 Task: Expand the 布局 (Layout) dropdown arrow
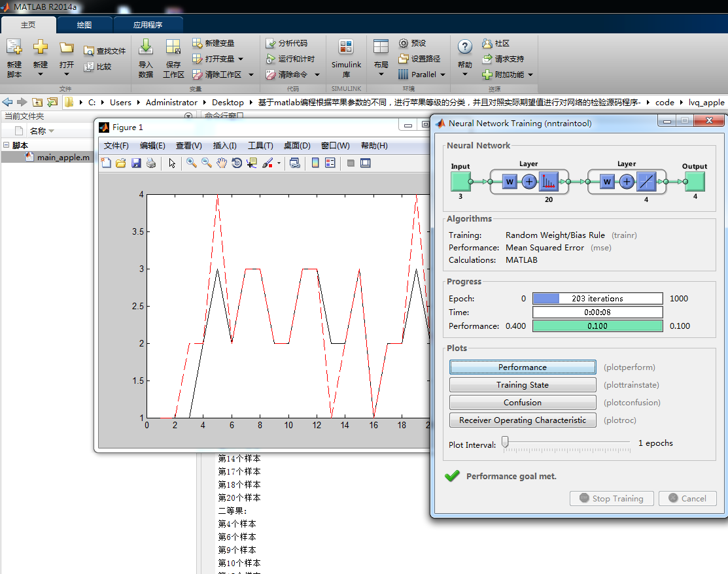tap(381, 75)
